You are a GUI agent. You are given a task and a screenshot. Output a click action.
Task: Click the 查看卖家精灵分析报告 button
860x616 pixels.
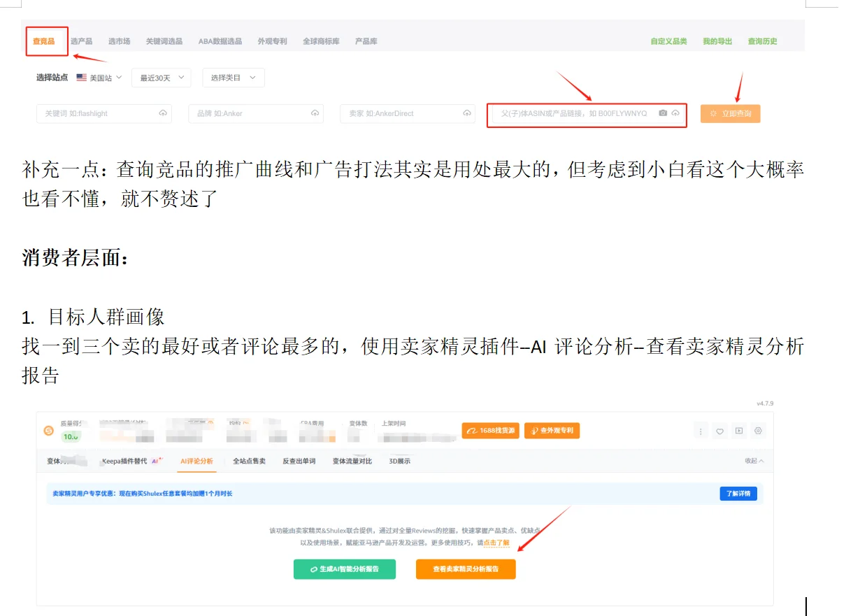466,569
